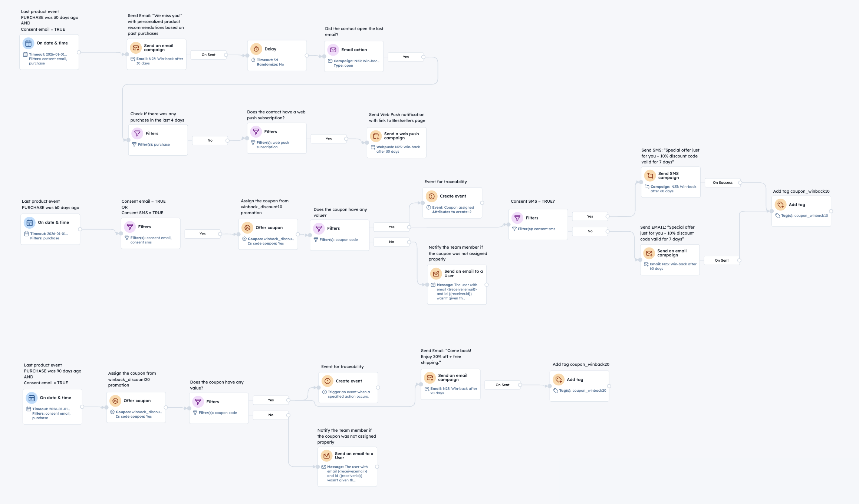Screen dimensions: 859x504
Task: Select the On Sent output after Win-back 30 days email
Action: point(208,55)
